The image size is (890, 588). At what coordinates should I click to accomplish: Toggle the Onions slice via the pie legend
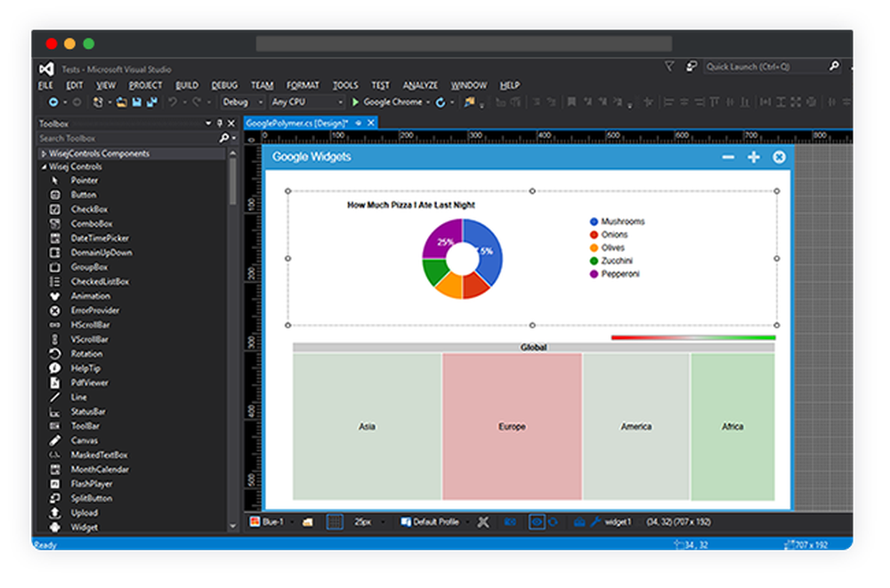point(609,234)
